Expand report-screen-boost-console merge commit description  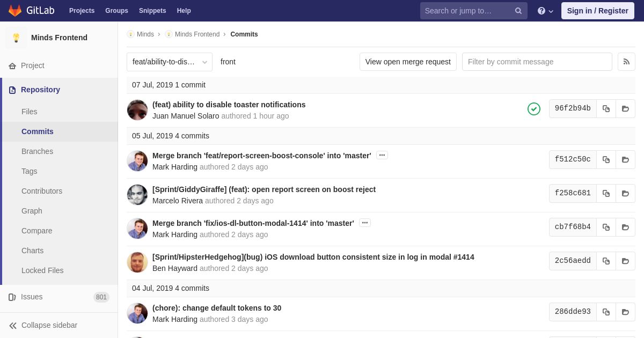(x=382, y=155)
